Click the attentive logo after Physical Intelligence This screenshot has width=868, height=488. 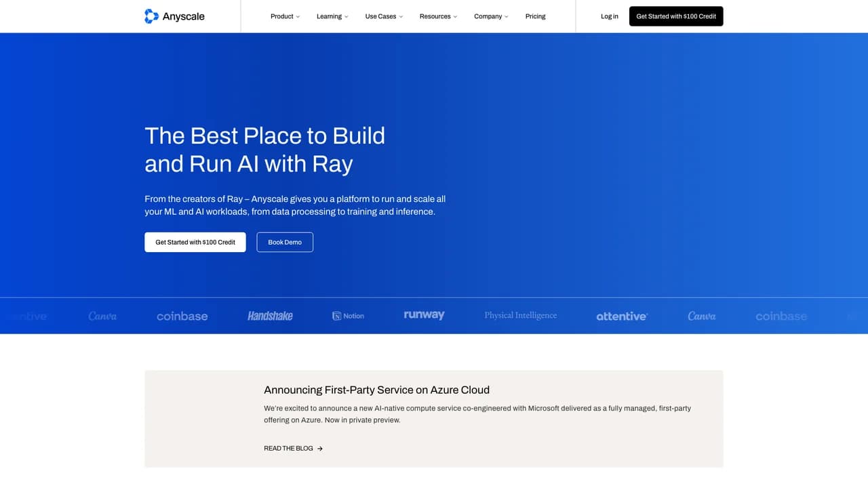coord(622,316)
